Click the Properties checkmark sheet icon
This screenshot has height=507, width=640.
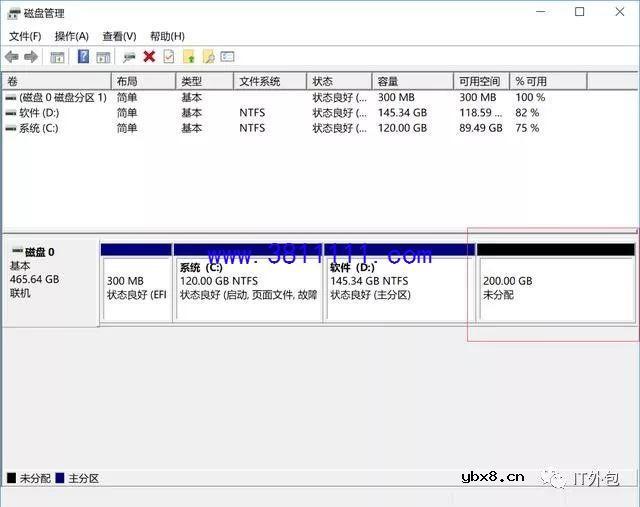point(168,57)
